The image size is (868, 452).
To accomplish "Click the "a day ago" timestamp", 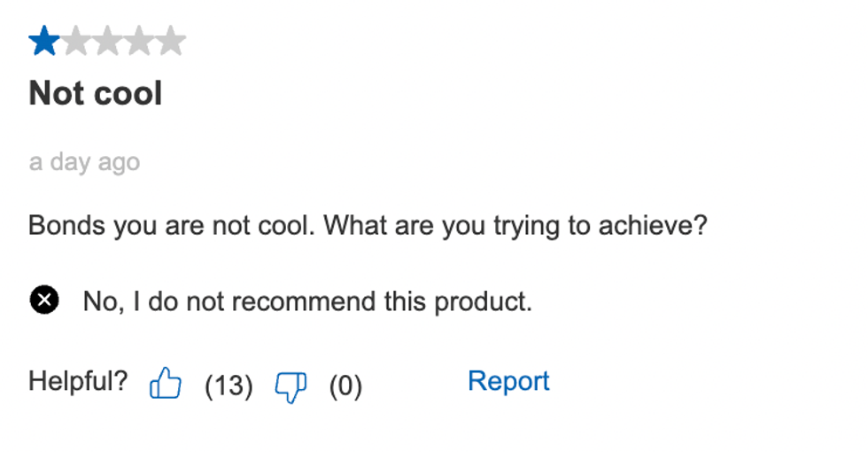I will pyautogui.click(x=84, y=162).
